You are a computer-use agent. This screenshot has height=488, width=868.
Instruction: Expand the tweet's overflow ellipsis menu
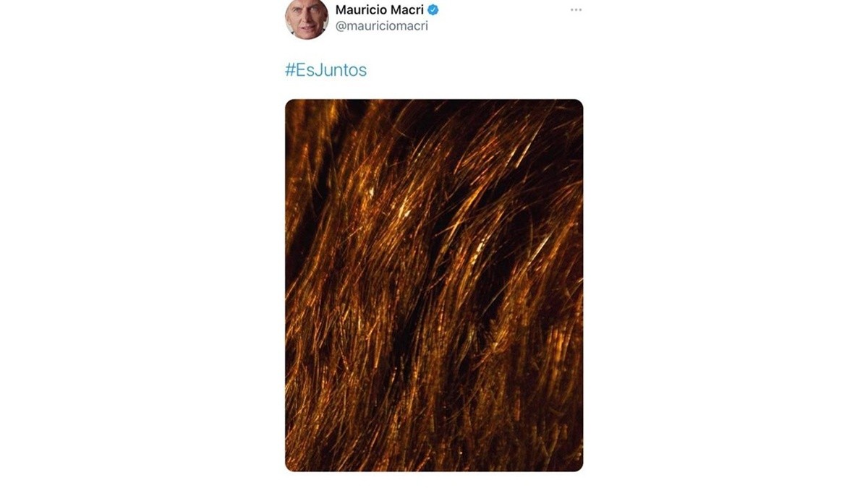tap(576, 10)
